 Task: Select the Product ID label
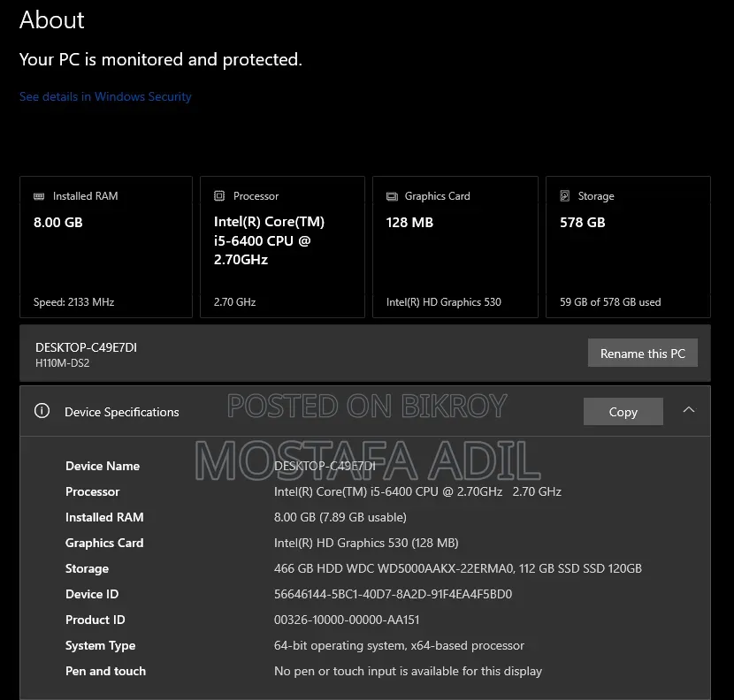click(95, 620)
